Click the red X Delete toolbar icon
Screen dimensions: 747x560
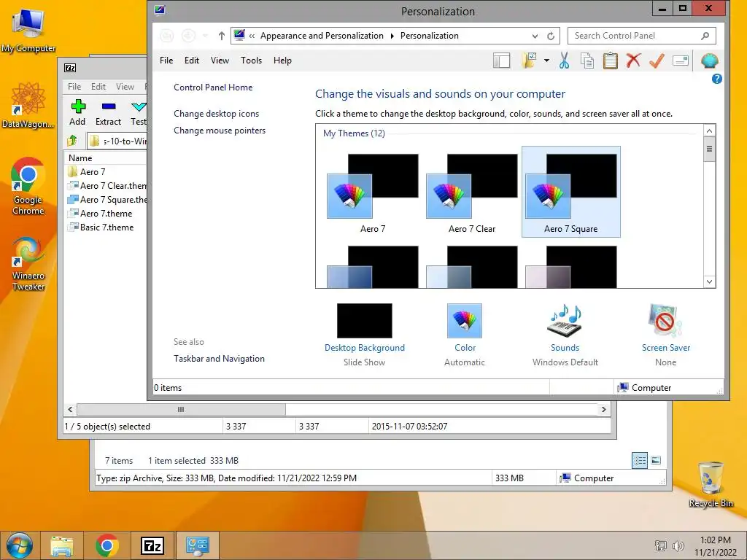(x=634, y=61)
